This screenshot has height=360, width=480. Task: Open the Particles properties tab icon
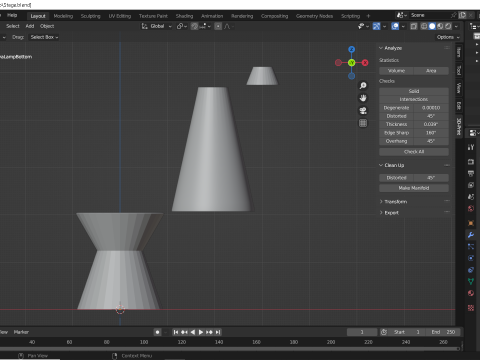coord(471,246)
